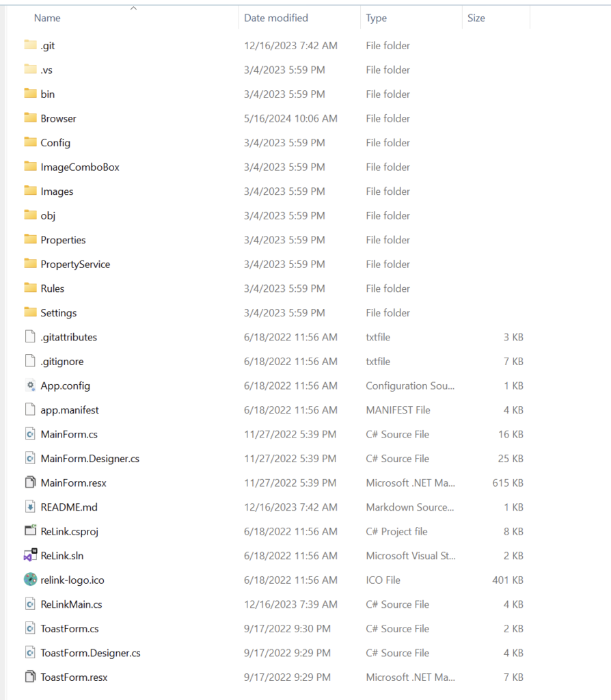This screenshot has height=700, width=611.
Task: Select the file name MainForm.Designer.cs
Action: click(90, 459)
